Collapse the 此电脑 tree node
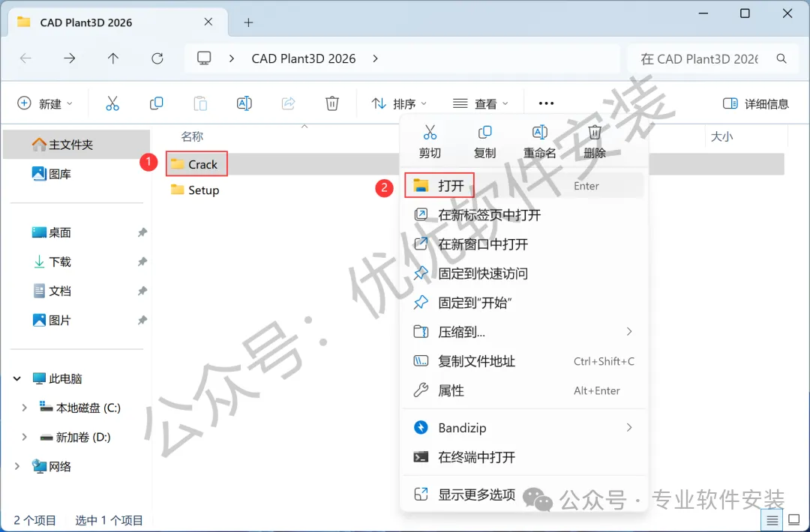This screenshot has width=810, height=532. pyautogui.click(x=17, y=378)
